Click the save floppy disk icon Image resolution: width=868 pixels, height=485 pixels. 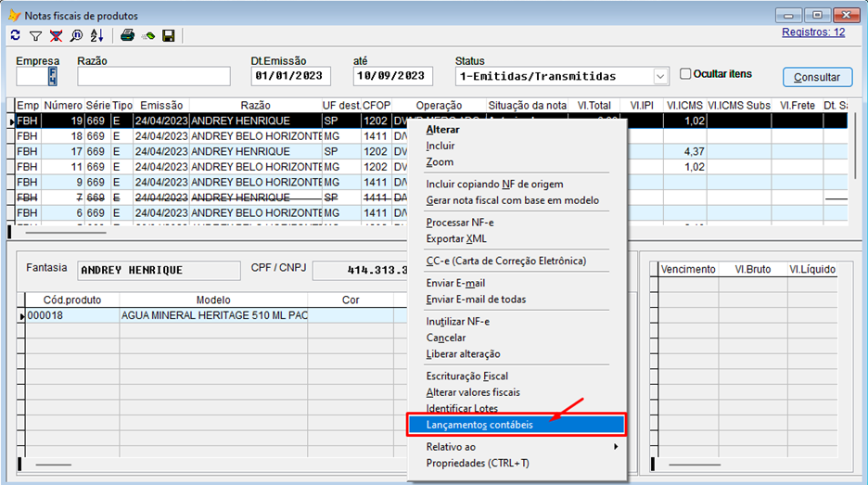click(169, 35)
